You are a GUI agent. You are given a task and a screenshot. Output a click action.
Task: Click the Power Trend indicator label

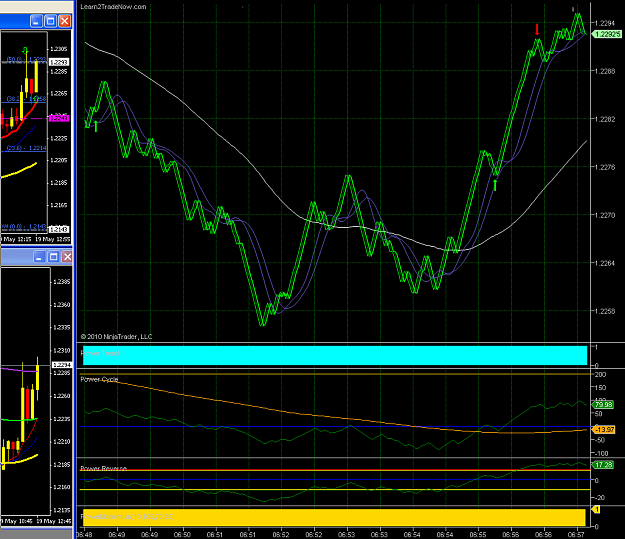coord(100,353)
